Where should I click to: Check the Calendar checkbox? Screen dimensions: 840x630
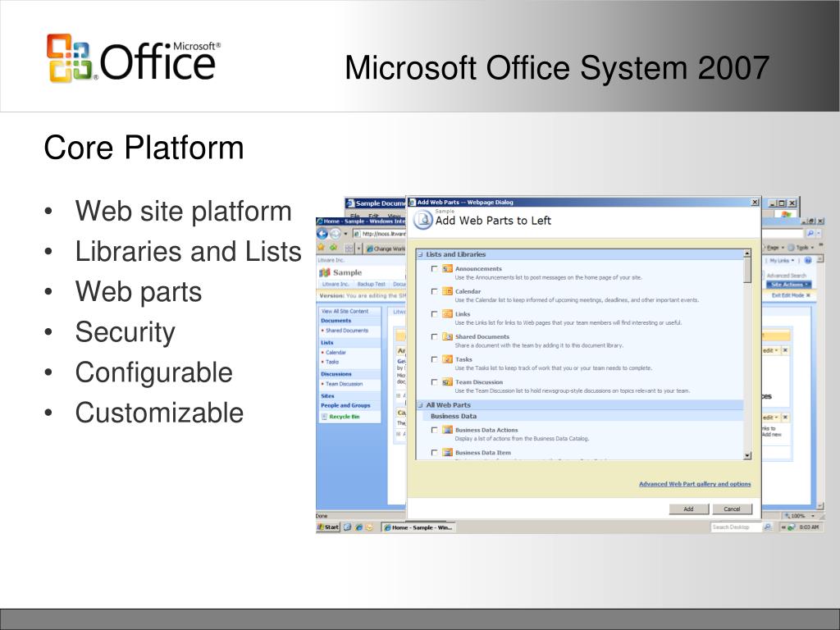(435, 291)
